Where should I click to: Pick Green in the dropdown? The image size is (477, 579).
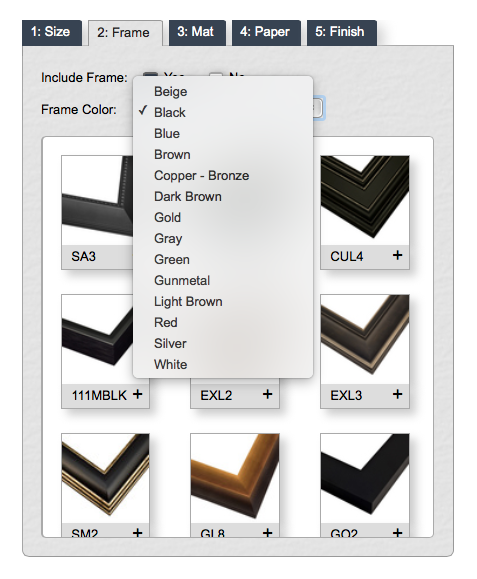pos(223,260)
